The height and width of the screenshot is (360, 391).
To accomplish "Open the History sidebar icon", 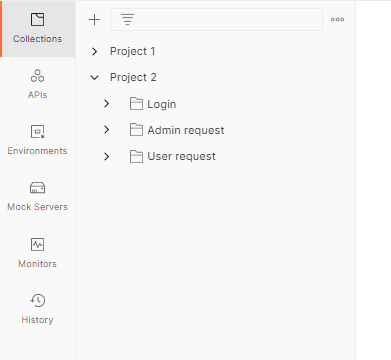I will [37, 300].
